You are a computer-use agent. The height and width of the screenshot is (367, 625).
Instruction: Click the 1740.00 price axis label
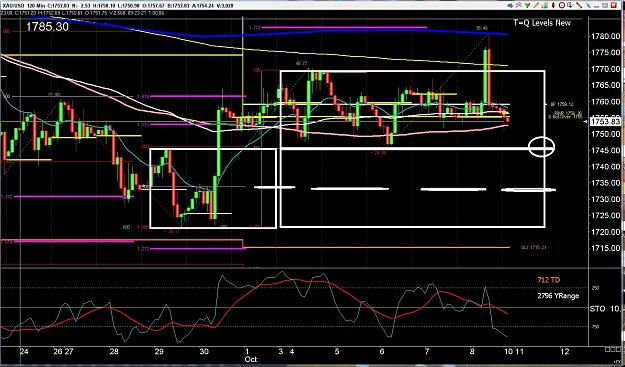[606, 167]
